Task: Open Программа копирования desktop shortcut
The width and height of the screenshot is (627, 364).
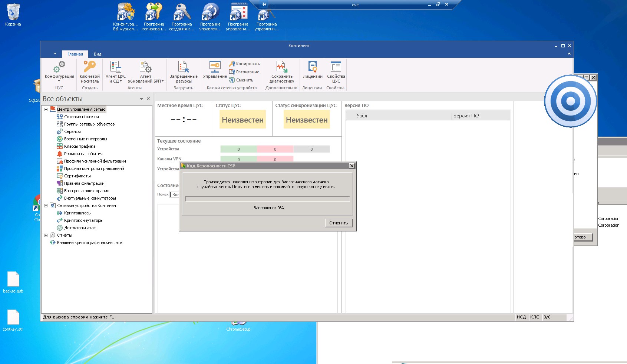Action: [x=154, y=17]
